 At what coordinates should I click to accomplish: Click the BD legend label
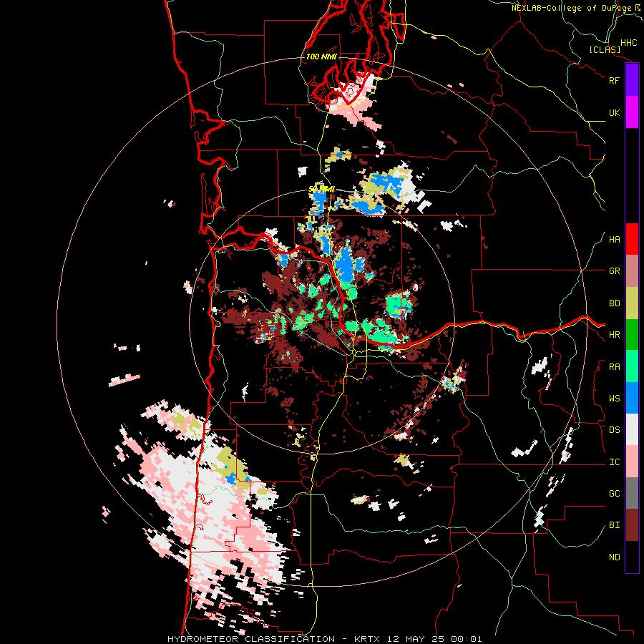(614, 303)
